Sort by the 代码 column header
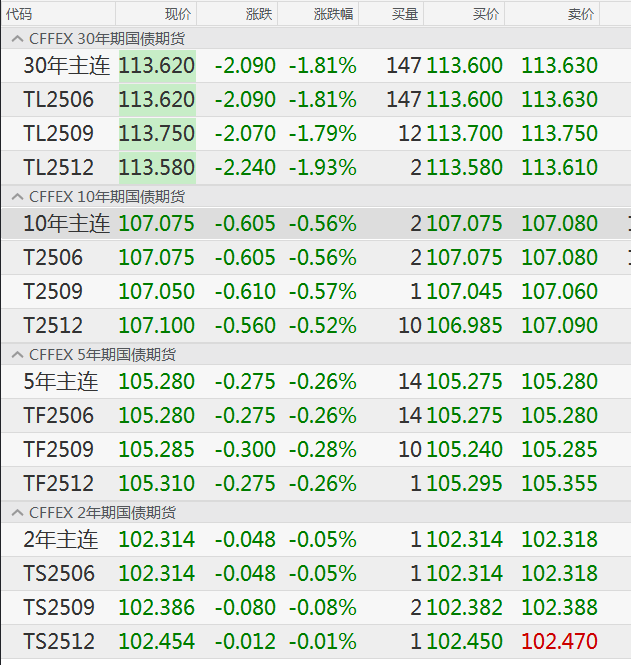631x665 pixels. click(x=19, y=14)
